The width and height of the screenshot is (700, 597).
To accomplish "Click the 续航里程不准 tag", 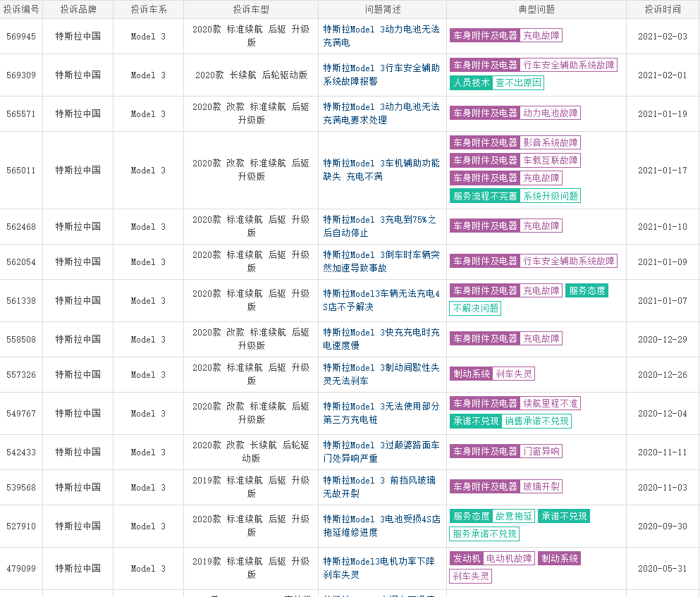I will tap(550, 403).
